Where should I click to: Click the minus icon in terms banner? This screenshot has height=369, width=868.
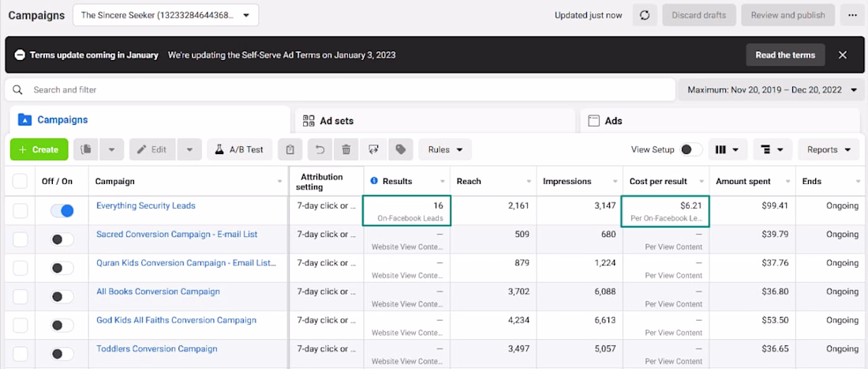tap(20, 55)
